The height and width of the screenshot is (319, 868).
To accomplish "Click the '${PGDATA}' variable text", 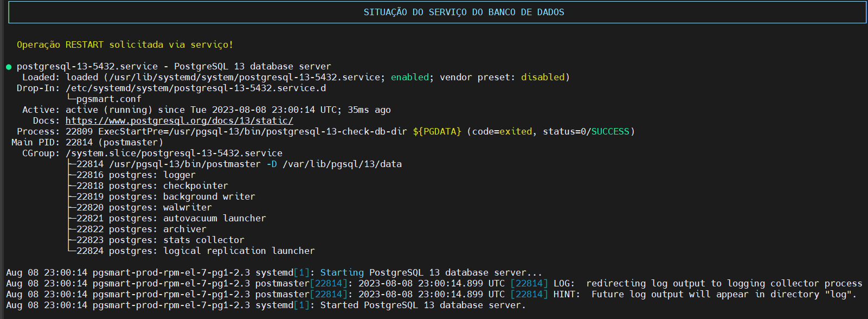I will click(437, 131).
